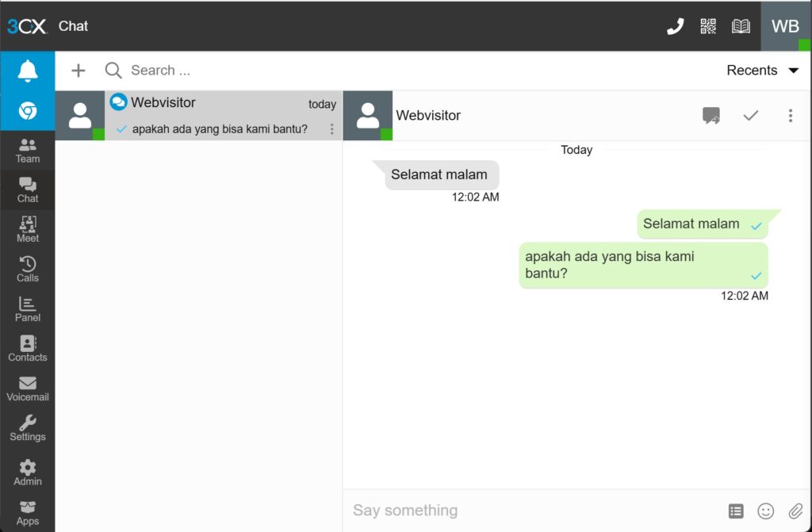812x532 pixels.
Task: Open Calls history in sidebar
Action: click(x=28, y=270)
